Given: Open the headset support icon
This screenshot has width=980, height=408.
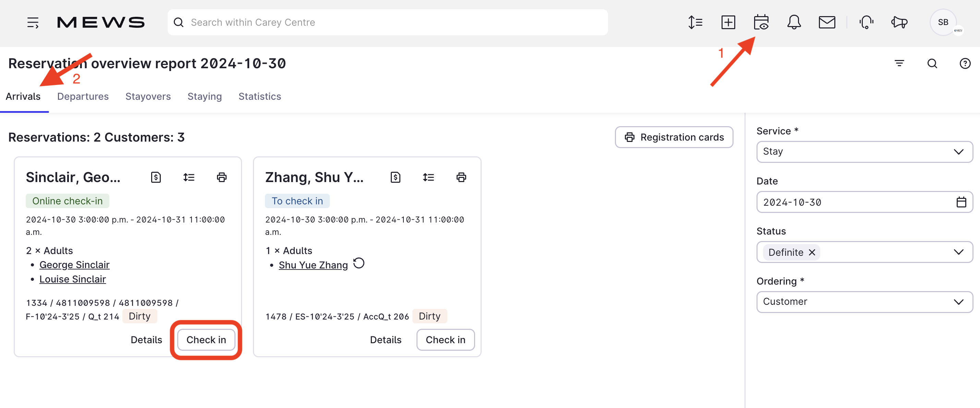Looking at the screenshot, I should [x=866, y=22].
